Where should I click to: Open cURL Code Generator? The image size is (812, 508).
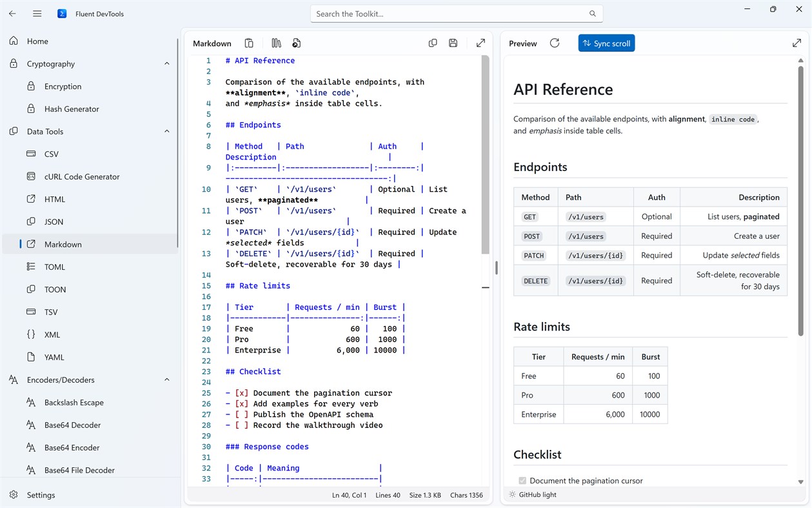pyautogui.click(x=90, y=177)
